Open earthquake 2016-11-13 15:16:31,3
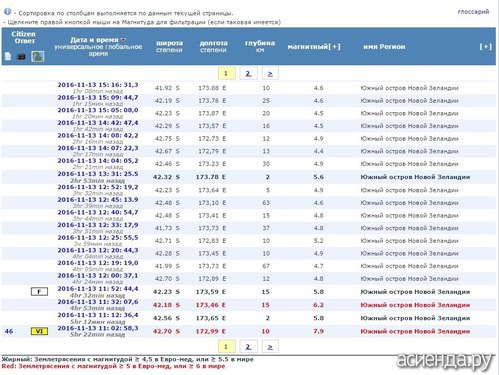499x375 pixels. click(98, 85)
